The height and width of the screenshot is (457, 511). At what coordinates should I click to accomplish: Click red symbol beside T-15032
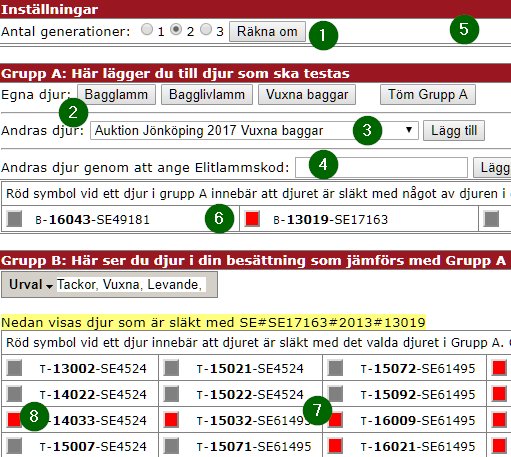(x=171, y=420)
